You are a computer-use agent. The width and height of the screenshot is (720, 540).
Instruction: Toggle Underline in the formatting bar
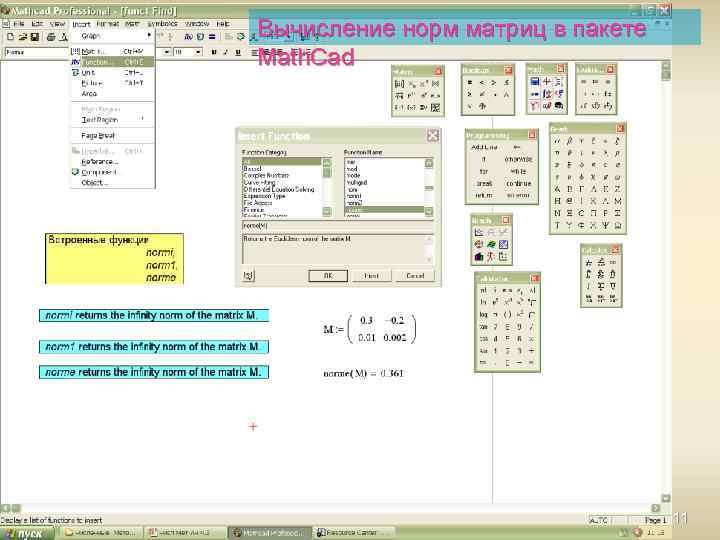238,52
